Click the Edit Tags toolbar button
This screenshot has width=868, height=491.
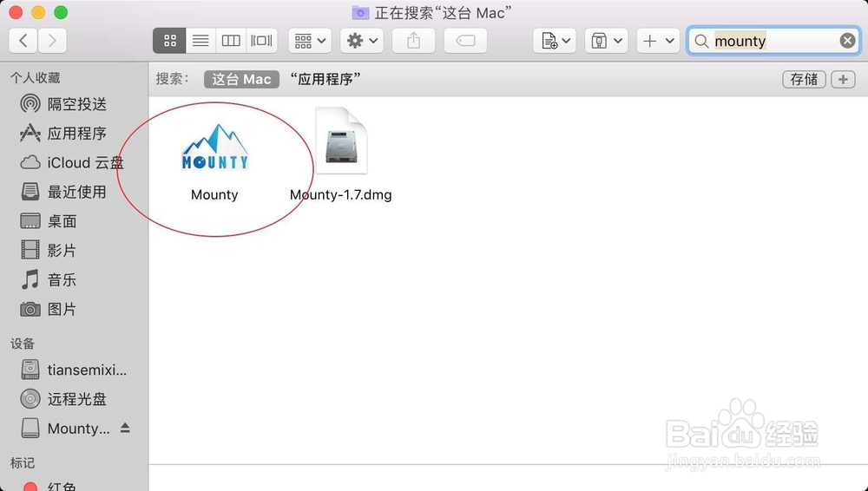tap(465, 41)
